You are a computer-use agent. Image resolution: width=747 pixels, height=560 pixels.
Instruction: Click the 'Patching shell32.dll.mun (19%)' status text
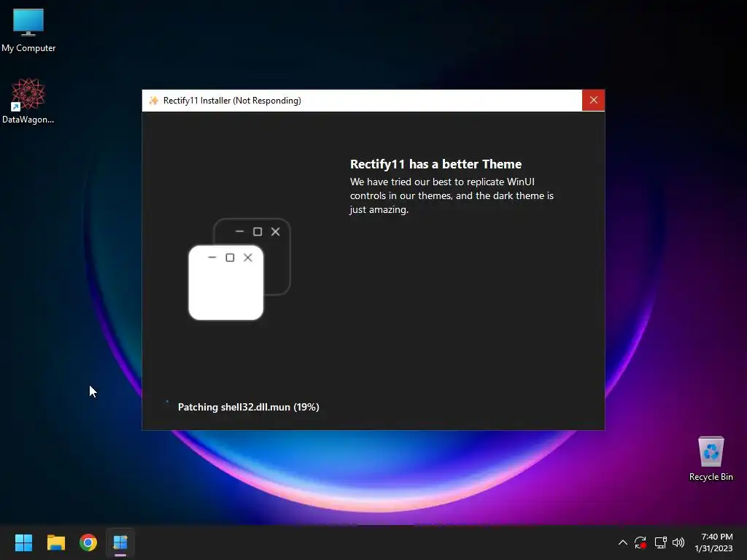coord(248,407)
